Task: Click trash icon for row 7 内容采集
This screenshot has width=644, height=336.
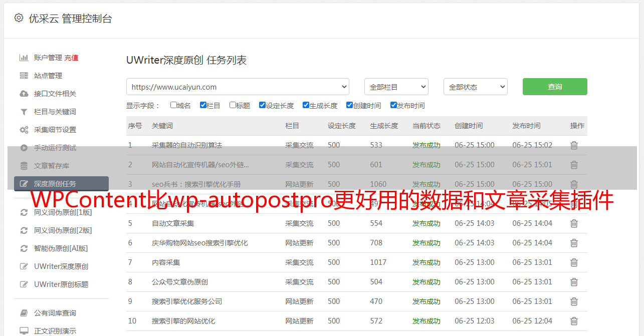Action: click(574, 262)
